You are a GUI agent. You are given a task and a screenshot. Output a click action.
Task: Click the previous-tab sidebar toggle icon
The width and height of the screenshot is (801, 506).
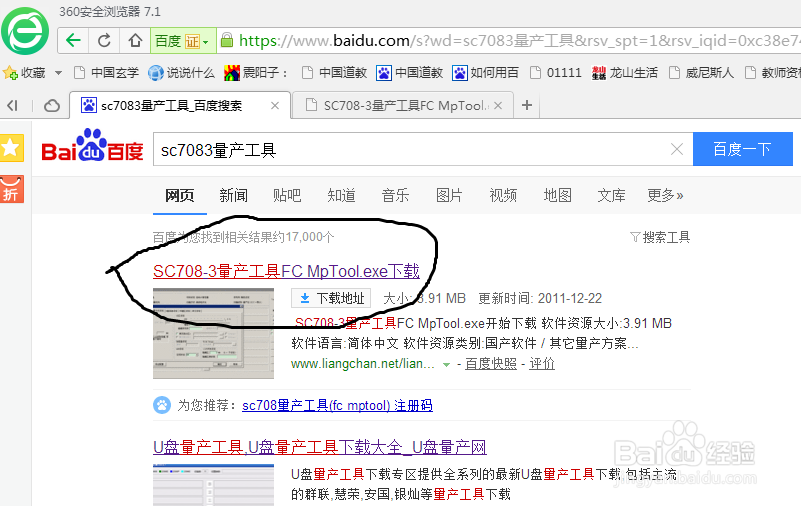[12, 106]
